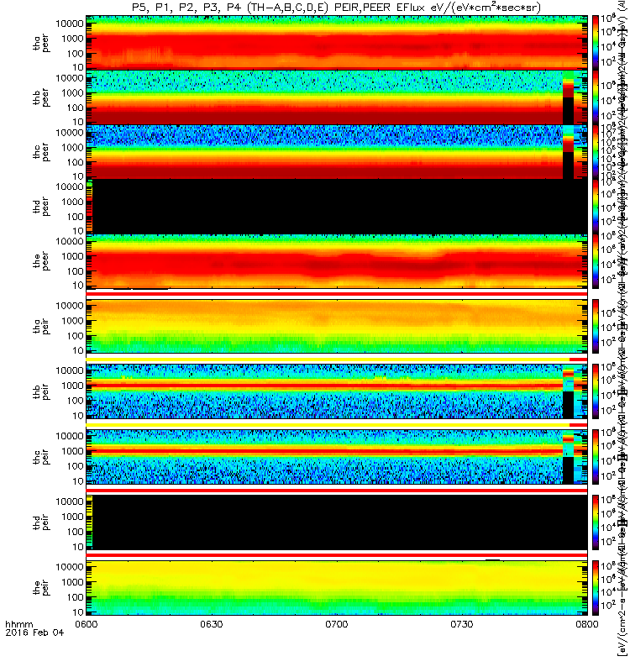
Task: Click the color bar beside thb peir panel
Action: pos(596,391)
